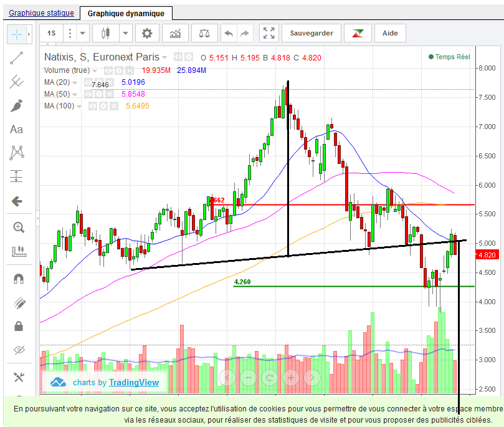
Task: Open MA (50) settings gear
Action: click(x=99, y=94)
